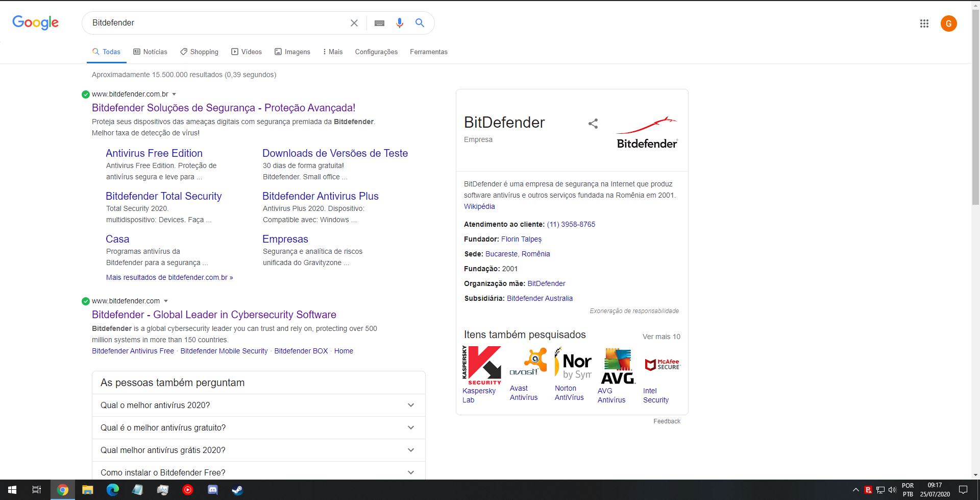Viewport: 980px width, 500px height.
Task: Open the Windows notification center
Action: pyautogui.click(x=963, y=490)
